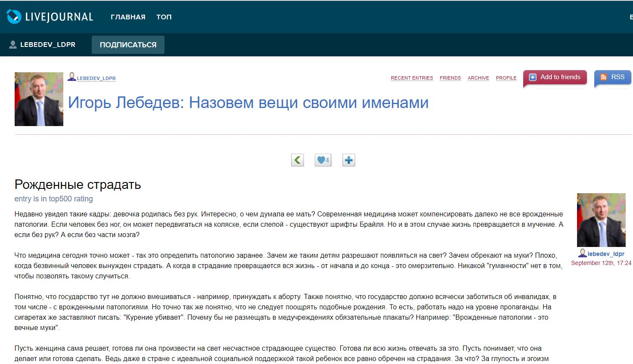Like the post with heart icon
Viewport: 633px width, 364px height.
323,160
